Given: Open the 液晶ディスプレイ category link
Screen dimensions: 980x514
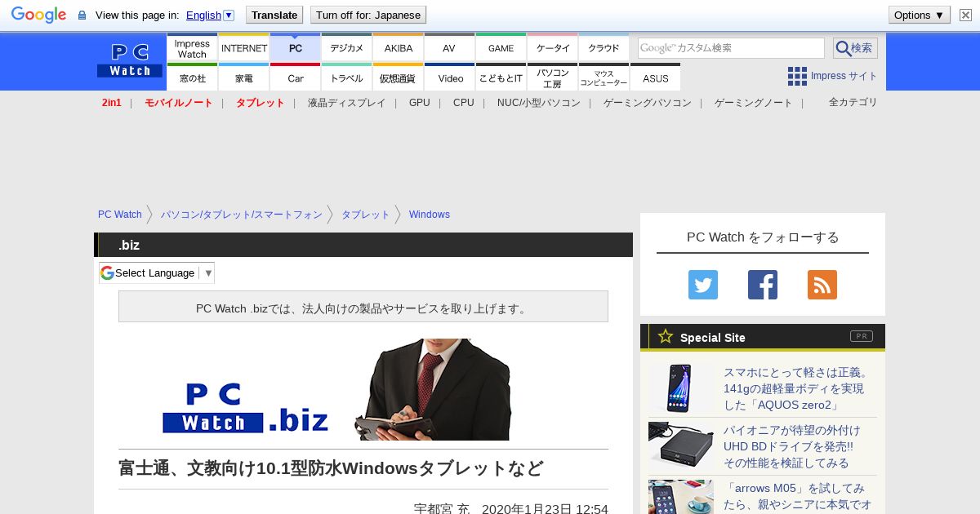Looking at the screenshot, I should point(346,103).
